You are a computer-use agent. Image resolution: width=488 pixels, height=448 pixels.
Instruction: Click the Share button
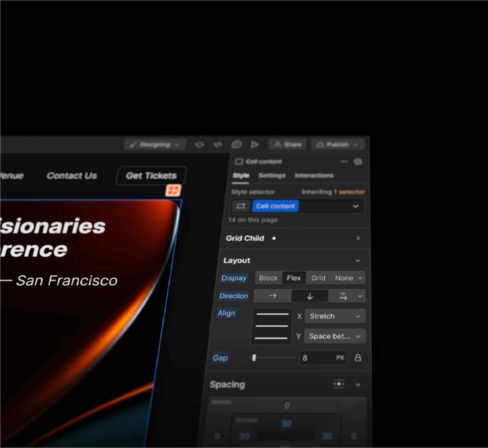[x=288, y=145]
